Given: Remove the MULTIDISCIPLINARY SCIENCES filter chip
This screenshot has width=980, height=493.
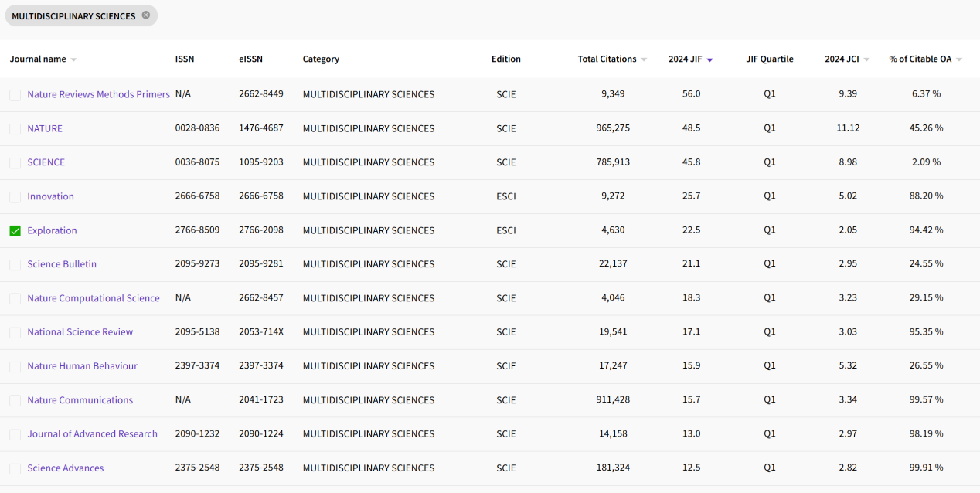Looking at the screenshot, I should [x=146, y=15].
